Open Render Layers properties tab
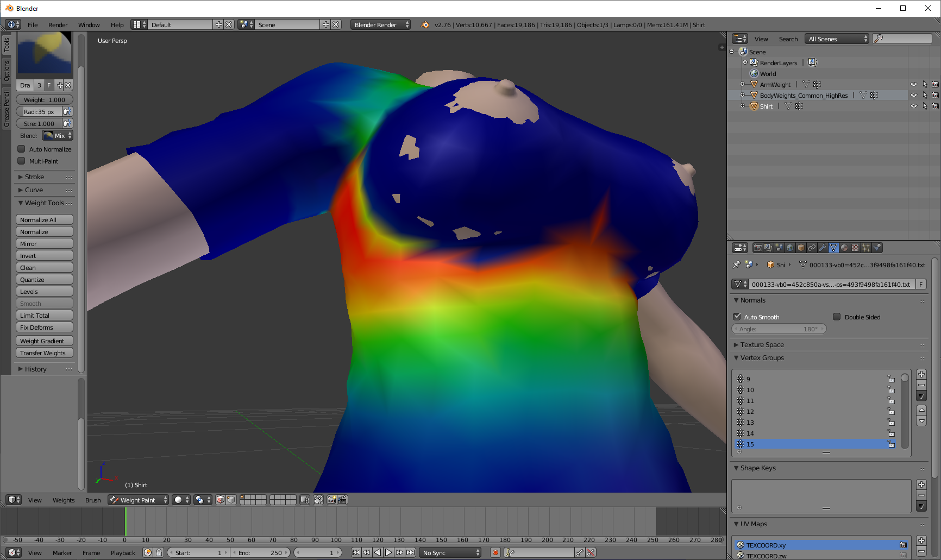Viewport: 941px width, 560px height. click(x=768, y=248)
